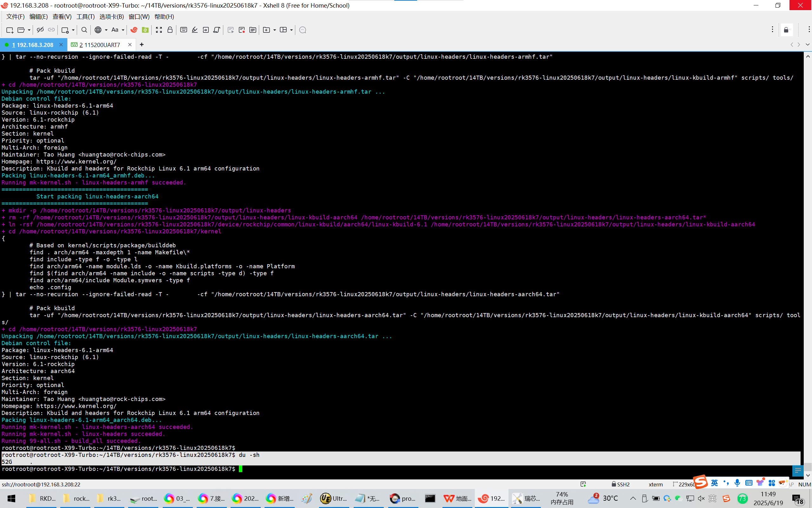Expand the Aa font dropdown arrow
The image size is (812, 508).
click(123, 30)
